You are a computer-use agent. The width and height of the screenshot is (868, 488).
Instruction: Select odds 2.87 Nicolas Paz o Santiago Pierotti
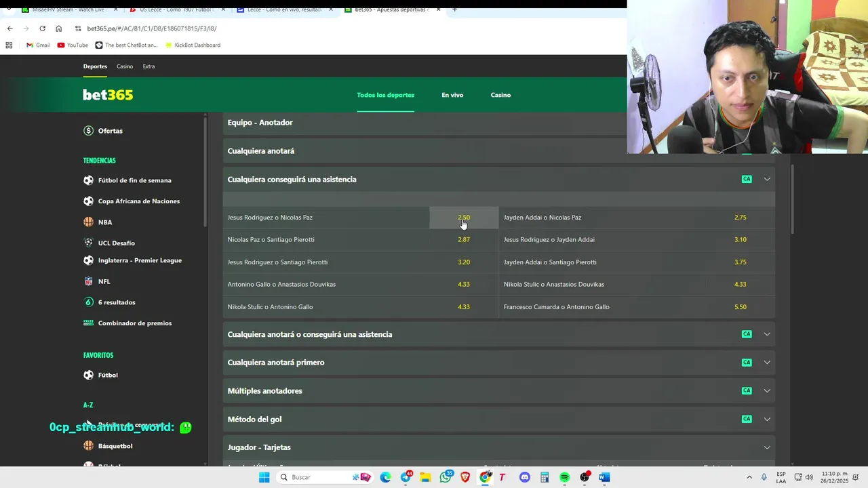point(464,239)
